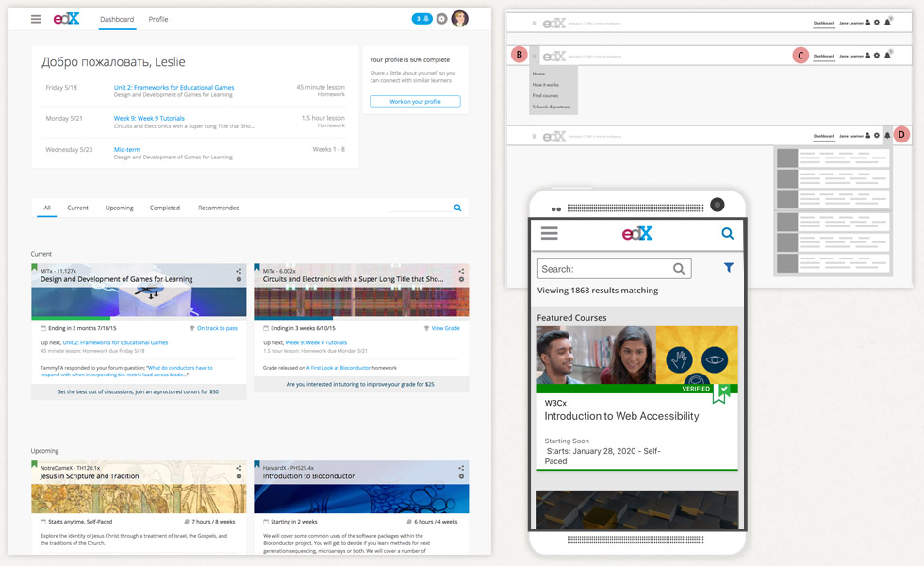The width and height of the screenshot is (924, 566).
Task: Click the Work on your profile button
Action: (415, 102)
